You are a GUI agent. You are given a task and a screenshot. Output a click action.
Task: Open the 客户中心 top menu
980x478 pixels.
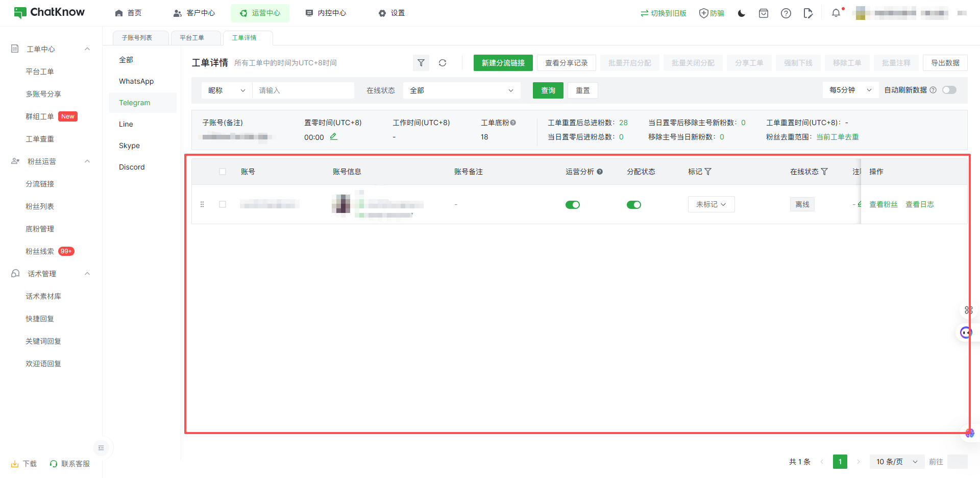pos(194,13)
